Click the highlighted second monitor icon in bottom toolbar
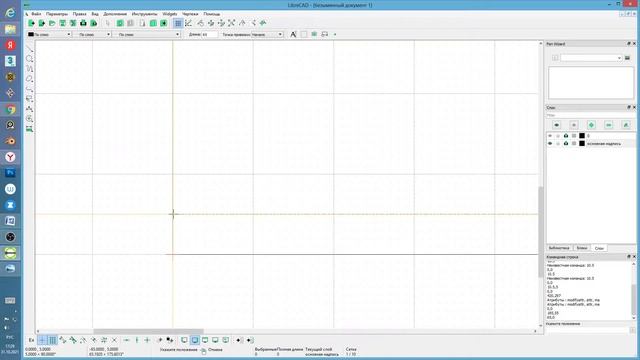 [195, 340]
